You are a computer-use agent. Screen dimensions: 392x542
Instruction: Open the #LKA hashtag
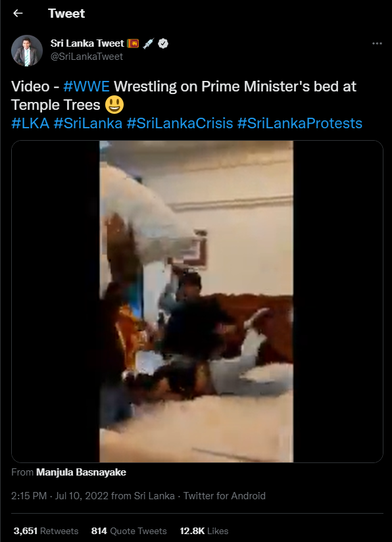pos(30,124)
